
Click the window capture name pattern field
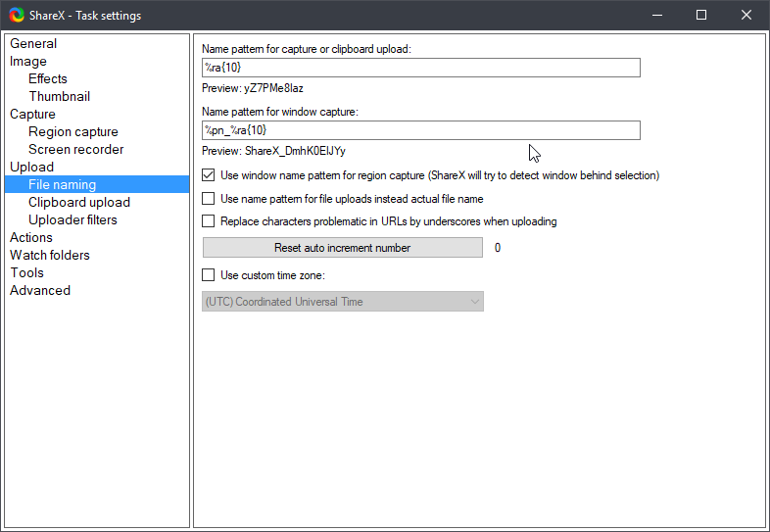click(x=421, y=130)
